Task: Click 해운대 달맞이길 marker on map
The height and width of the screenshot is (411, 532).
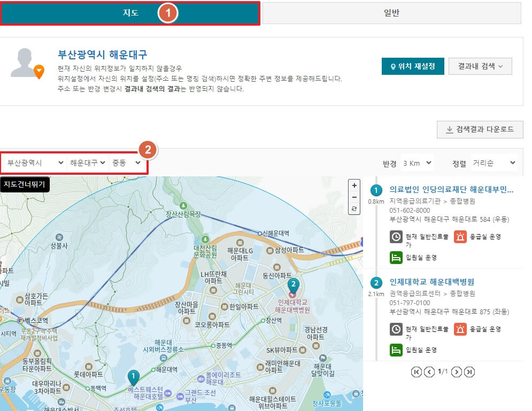Action: 322,366
